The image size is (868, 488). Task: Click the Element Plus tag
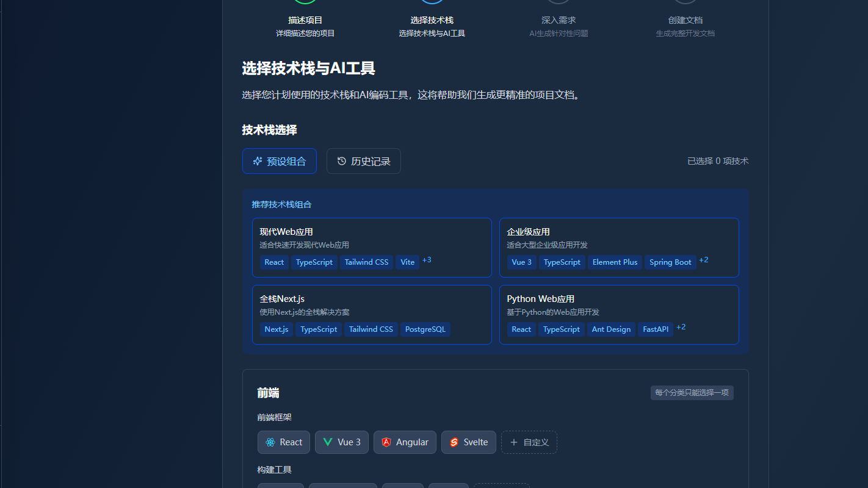(x=615, y=262)
